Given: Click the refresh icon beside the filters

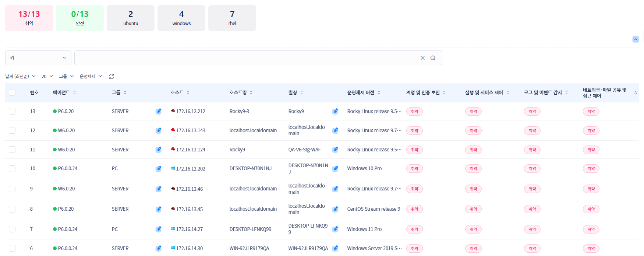Looking at the screenshot, I should point(112,76).
